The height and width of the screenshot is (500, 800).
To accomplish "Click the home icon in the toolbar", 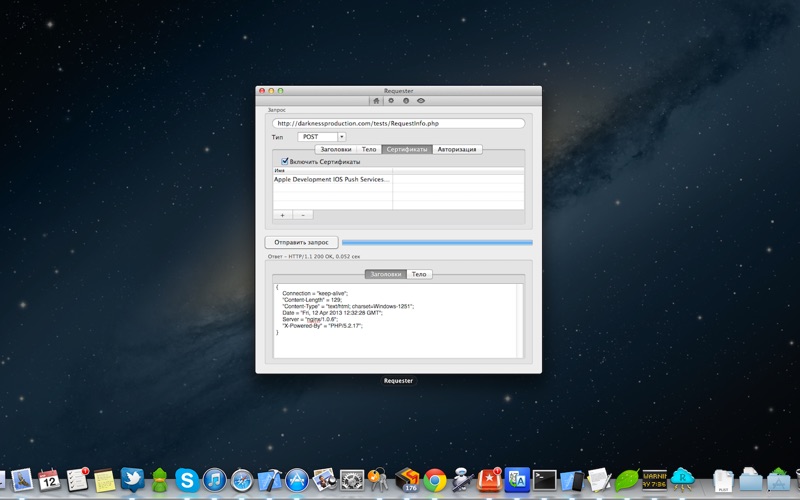I will click(376, 101).
